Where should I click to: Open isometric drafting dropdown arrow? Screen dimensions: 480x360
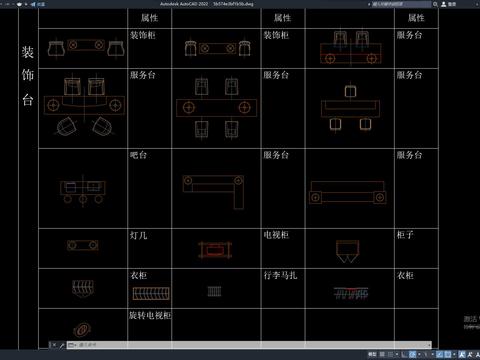click(433, 354)
